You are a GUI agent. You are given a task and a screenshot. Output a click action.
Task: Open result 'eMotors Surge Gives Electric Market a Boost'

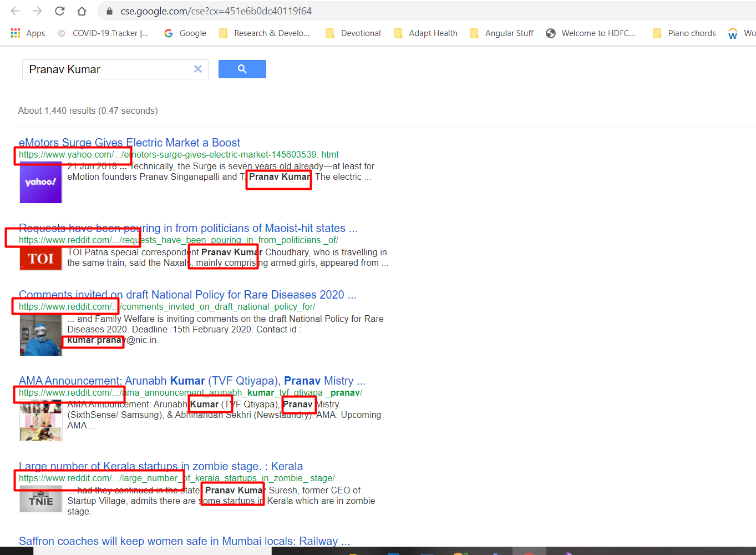129,143
